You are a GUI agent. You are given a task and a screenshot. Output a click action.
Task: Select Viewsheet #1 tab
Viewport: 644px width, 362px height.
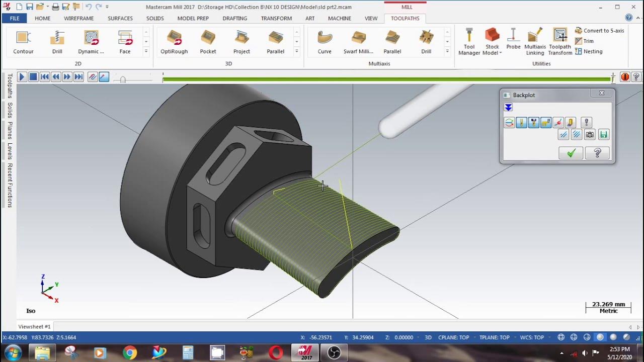(35, 327)
